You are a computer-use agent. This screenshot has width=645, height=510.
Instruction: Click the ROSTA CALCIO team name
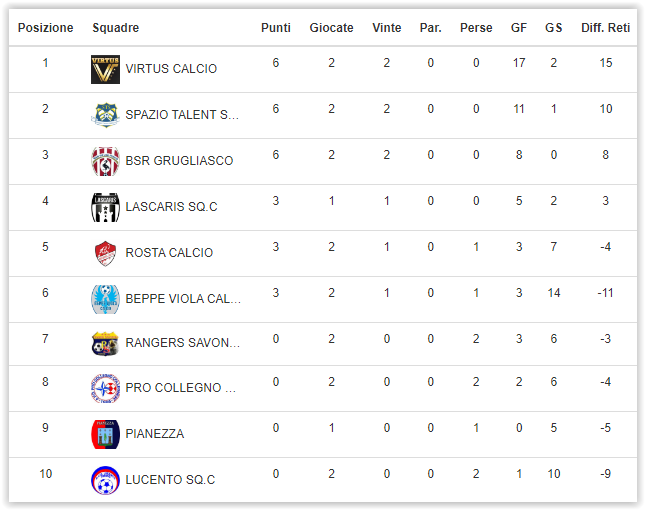point(169,253)
